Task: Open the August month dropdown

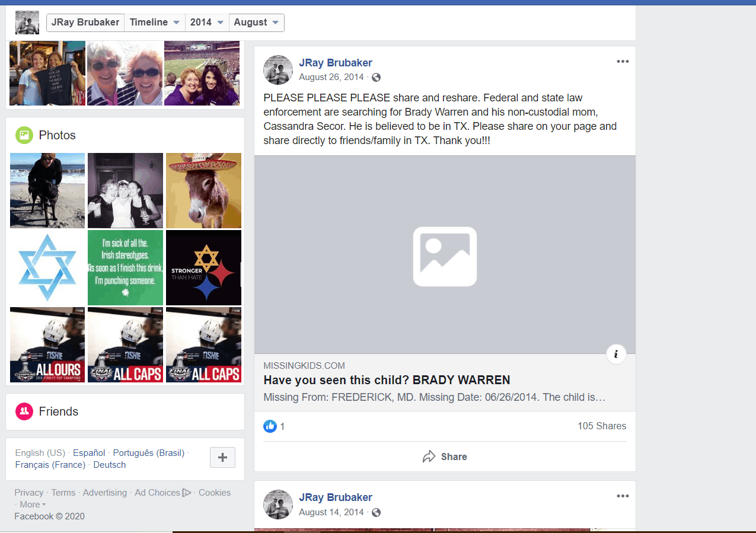Action: (256, 23)
